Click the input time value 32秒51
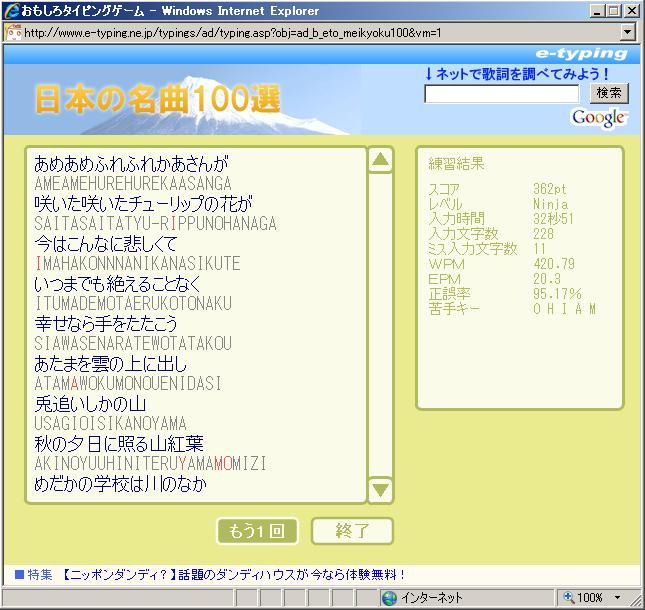Viewport: 645px width, 610px height. pos(552,218)
